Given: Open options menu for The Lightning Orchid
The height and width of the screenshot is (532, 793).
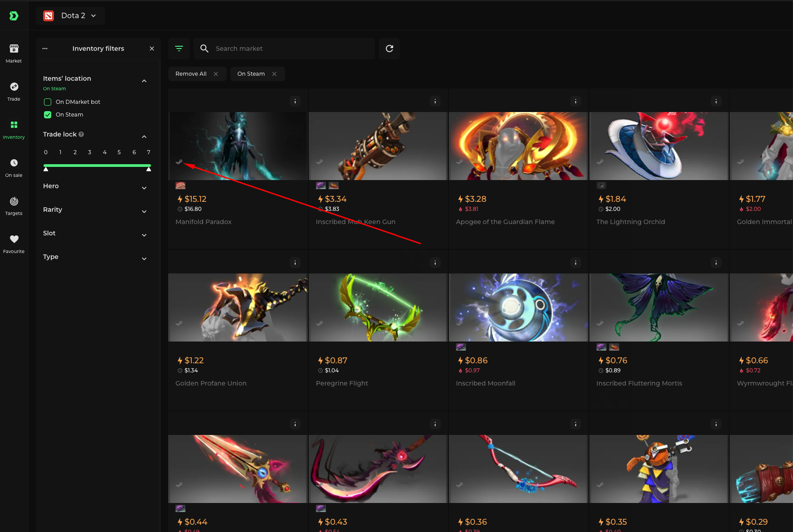Looking at the screenshot, I should point(716,101).
